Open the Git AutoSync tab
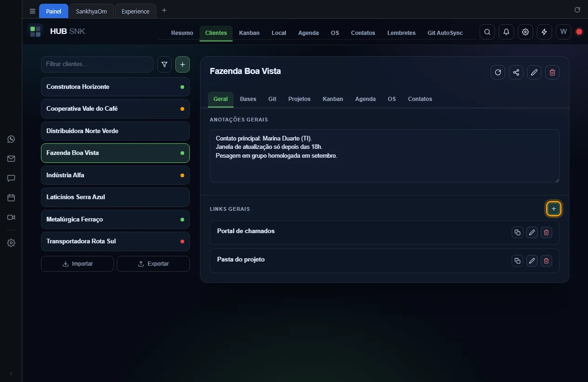The width and height of the screenshot is (588, 382). point(445,33)
